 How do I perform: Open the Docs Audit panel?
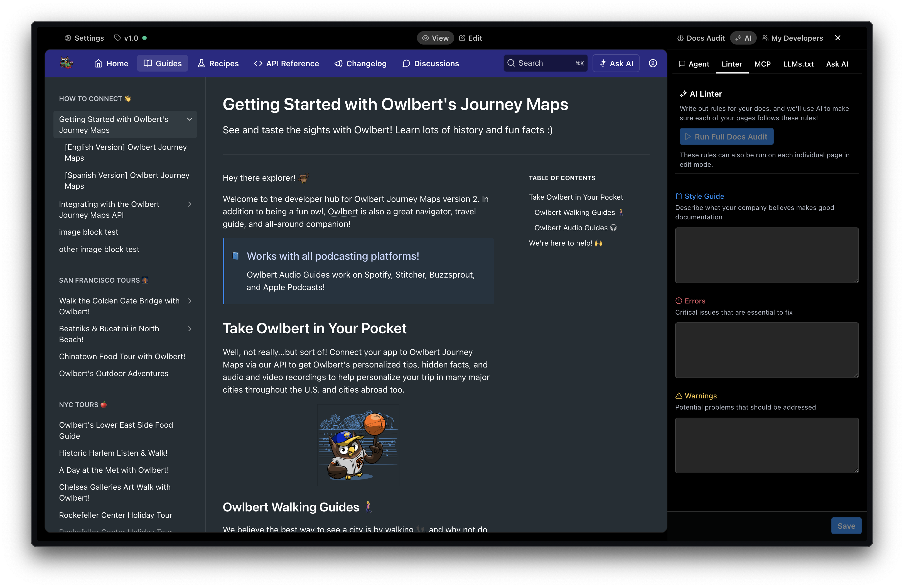[x=701, y=38]
